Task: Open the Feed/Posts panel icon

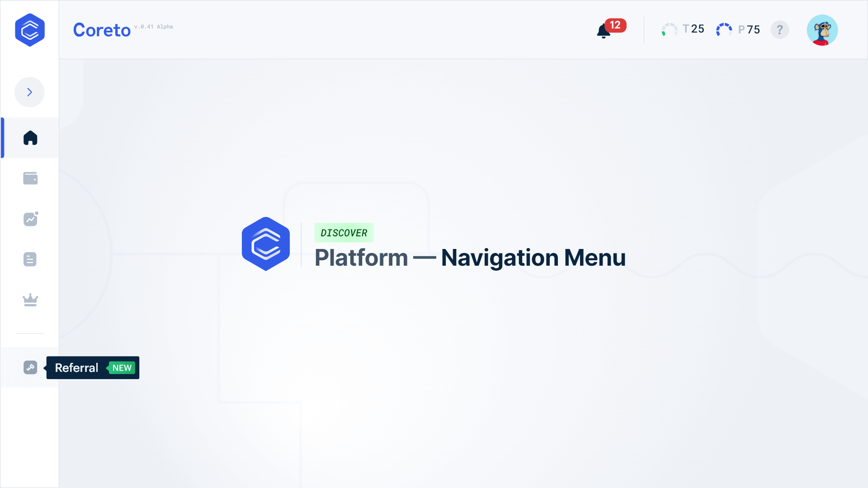Action: (x=29, y=259)
